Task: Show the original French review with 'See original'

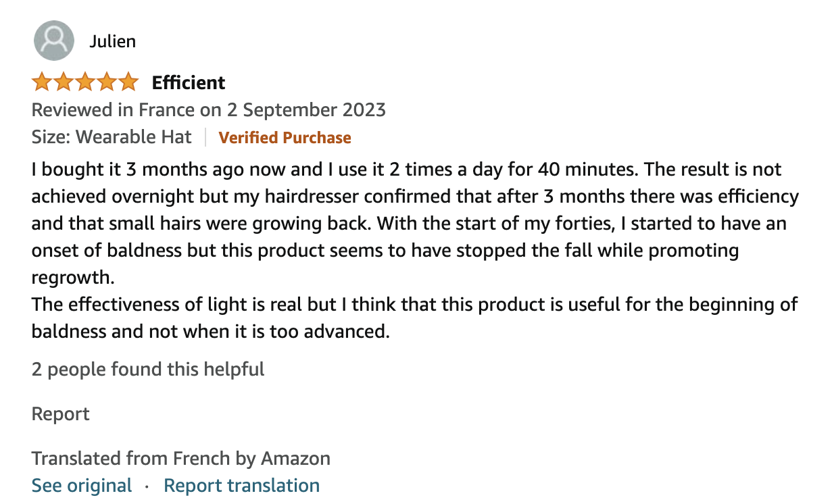Action: click(82, 486)
